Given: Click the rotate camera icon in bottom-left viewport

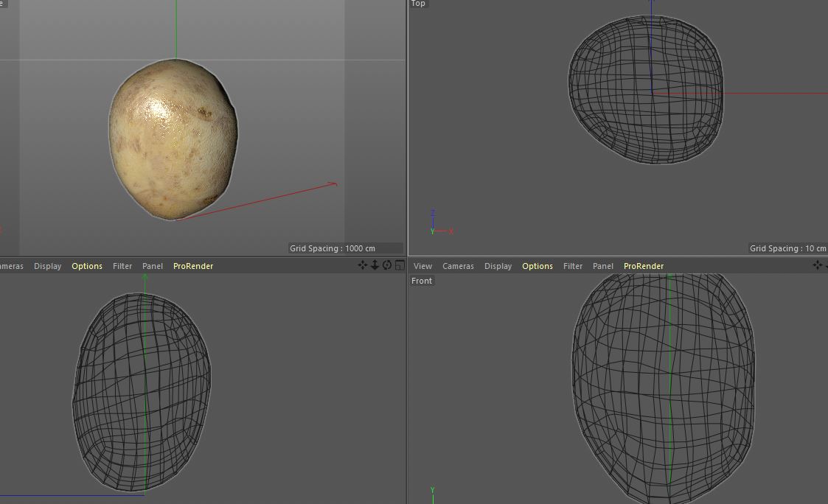Looking at the screenshot, I should (387, 265).
